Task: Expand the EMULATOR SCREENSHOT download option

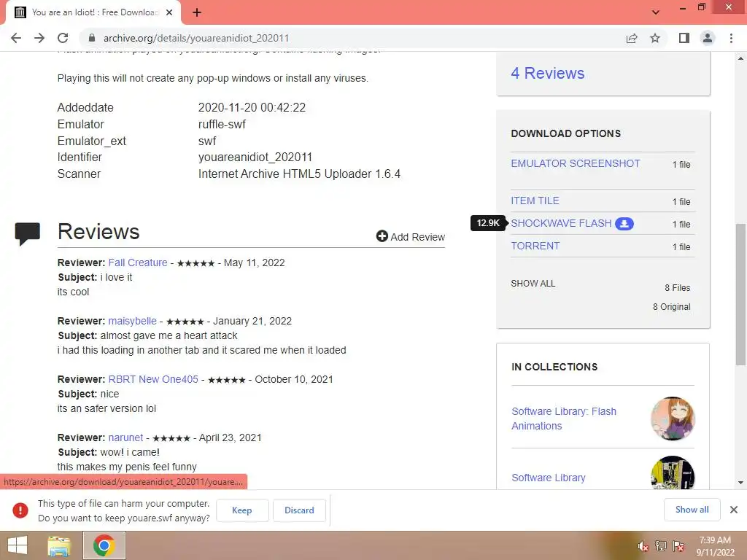Action: pyautogui.click(x=575, y=163)
